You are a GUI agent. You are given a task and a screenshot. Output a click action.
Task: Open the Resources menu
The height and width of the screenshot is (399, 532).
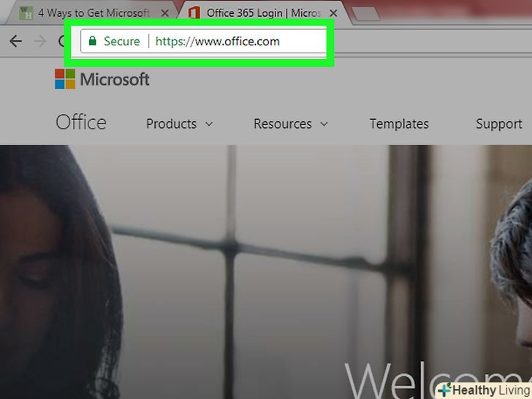pos(291,123)
